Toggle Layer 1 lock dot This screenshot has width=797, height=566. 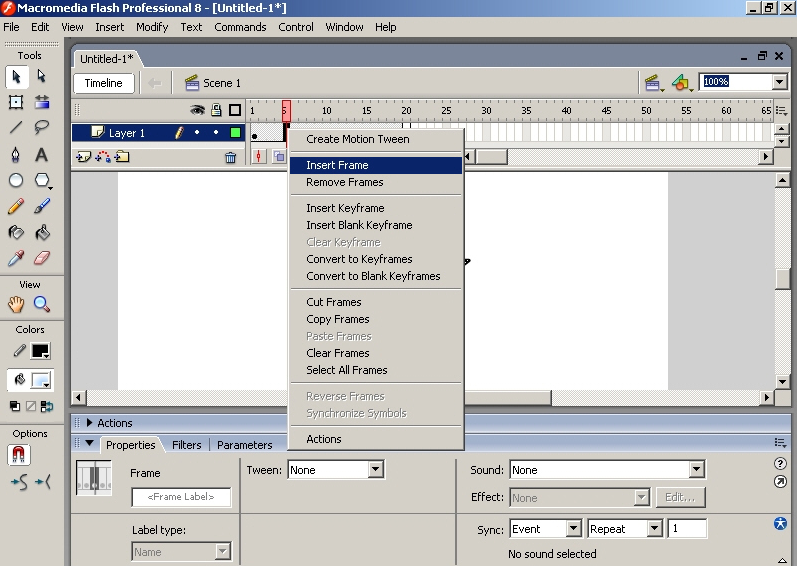[216, 133]
